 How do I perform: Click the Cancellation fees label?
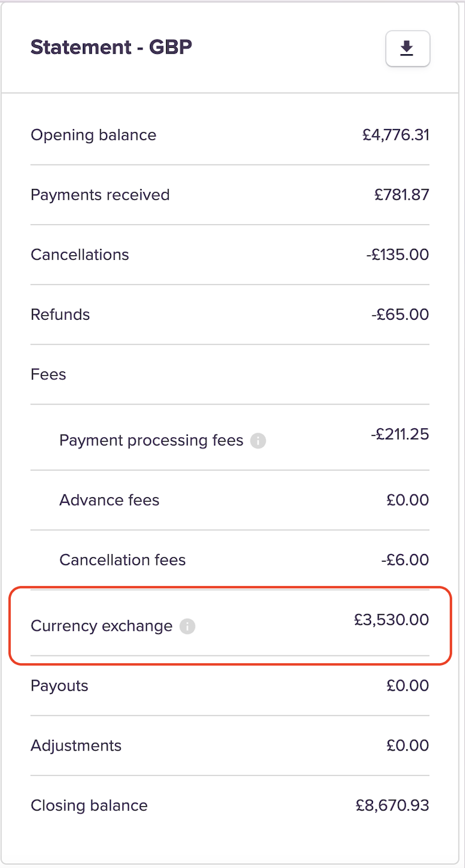(123, 560)
